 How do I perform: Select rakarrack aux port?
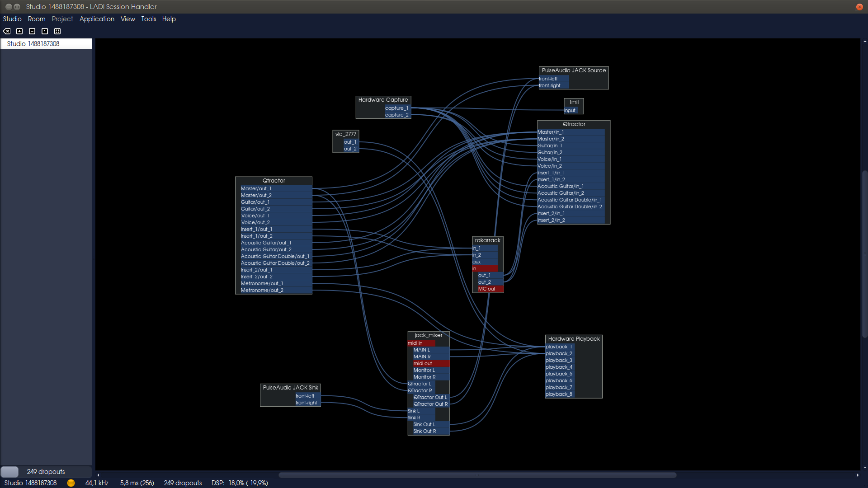pos(485,262)
